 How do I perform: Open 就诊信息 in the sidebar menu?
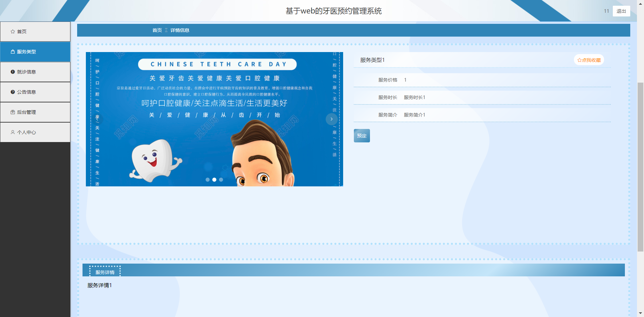click(x=35, y=72)
